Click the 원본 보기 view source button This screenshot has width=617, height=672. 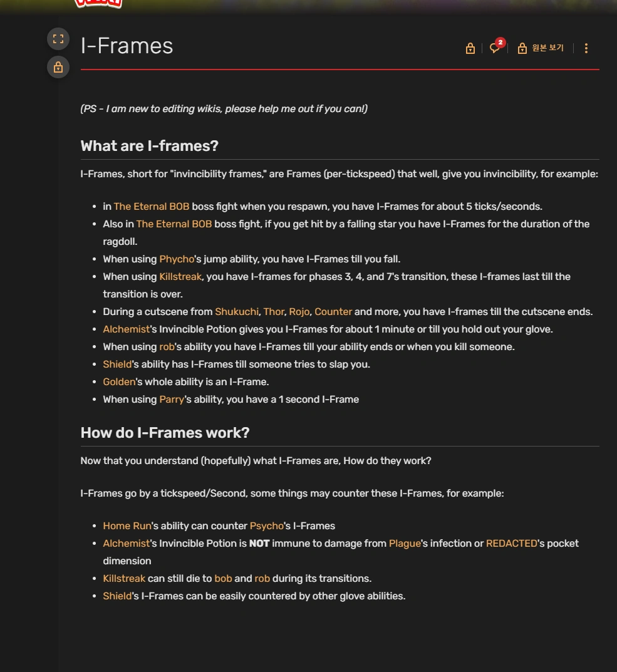548,48
